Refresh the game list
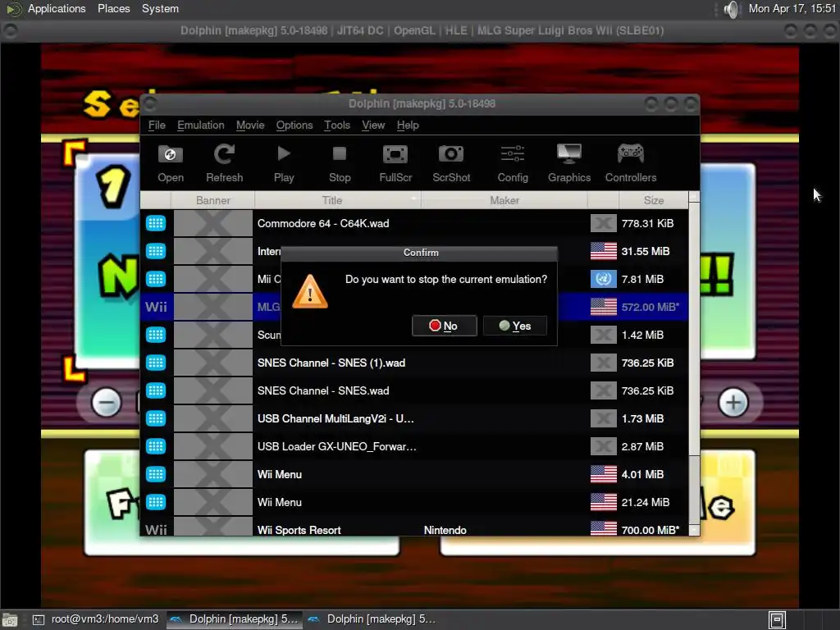Image resolution: width=840 pixels, height=630 pixels. click(x=224, y=163)
